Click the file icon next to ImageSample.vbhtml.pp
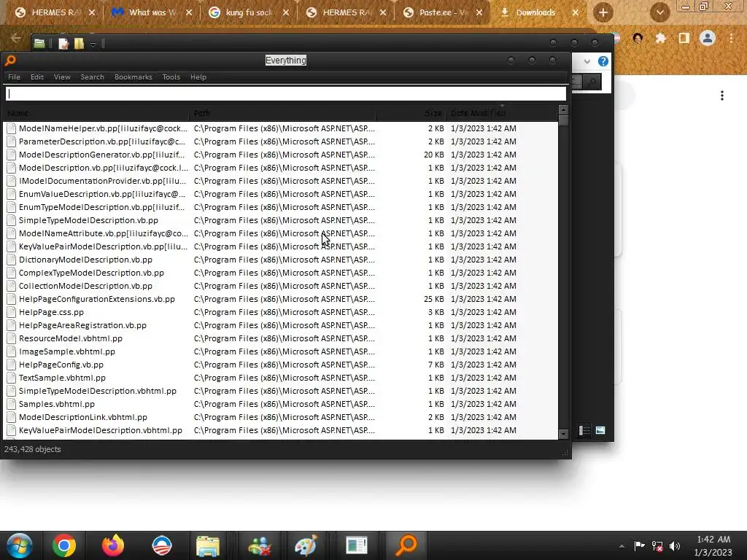Screen dimensions: 747x560 tap(11, 351)
